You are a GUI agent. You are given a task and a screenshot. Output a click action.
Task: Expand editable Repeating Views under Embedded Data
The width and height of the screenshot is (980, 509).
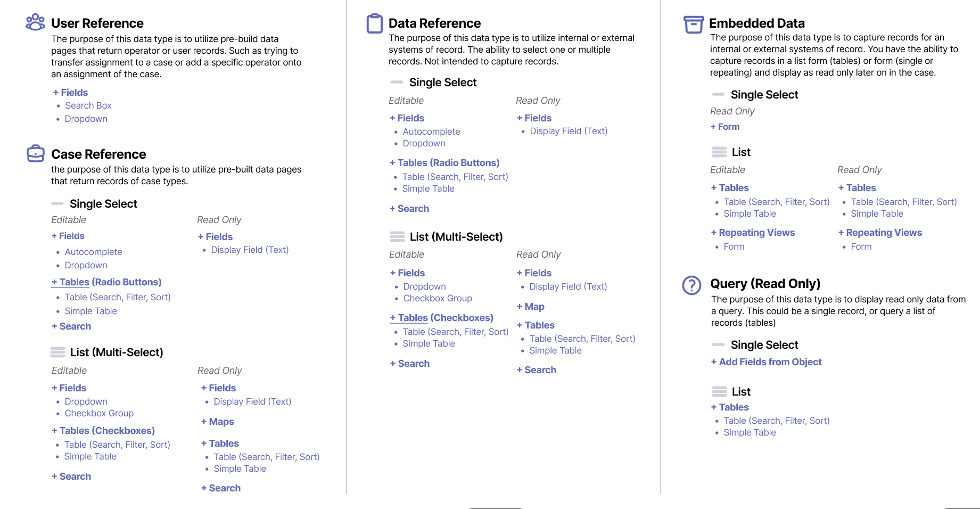tap(753, 233)
